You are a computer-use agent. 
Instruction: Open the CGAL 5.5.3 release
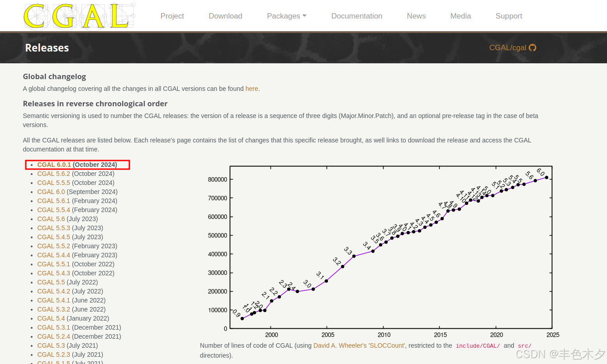54,228
